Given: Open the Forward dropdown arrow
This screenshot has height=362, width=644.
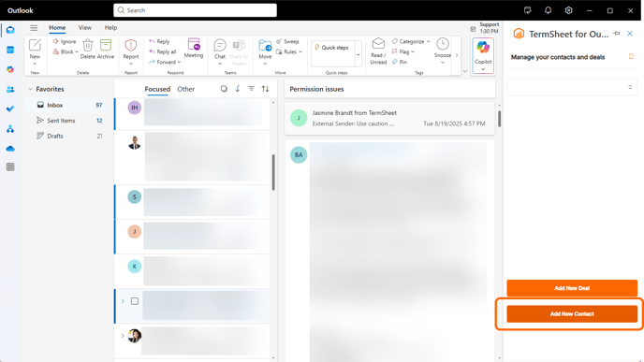Looking at the screenshot, I should [x=179, y=62].
